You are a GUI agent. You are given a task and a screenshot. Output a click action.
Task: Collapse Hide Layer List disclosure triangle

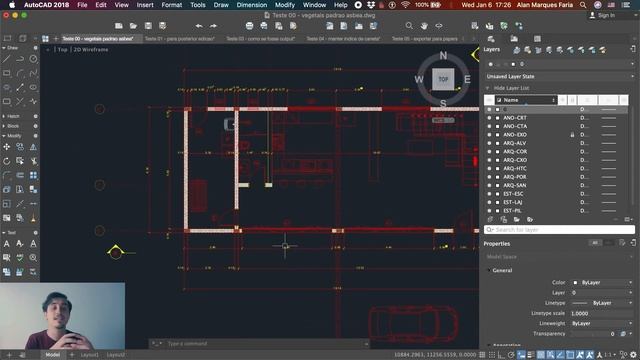[x=487, y=88]
